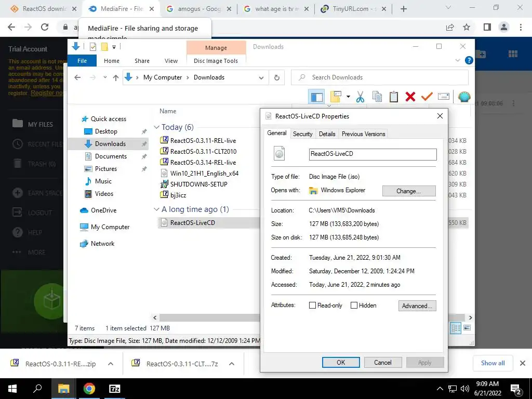Click the rename icon in Explorer toolbar
532x399 pixels.
(444, 97)
